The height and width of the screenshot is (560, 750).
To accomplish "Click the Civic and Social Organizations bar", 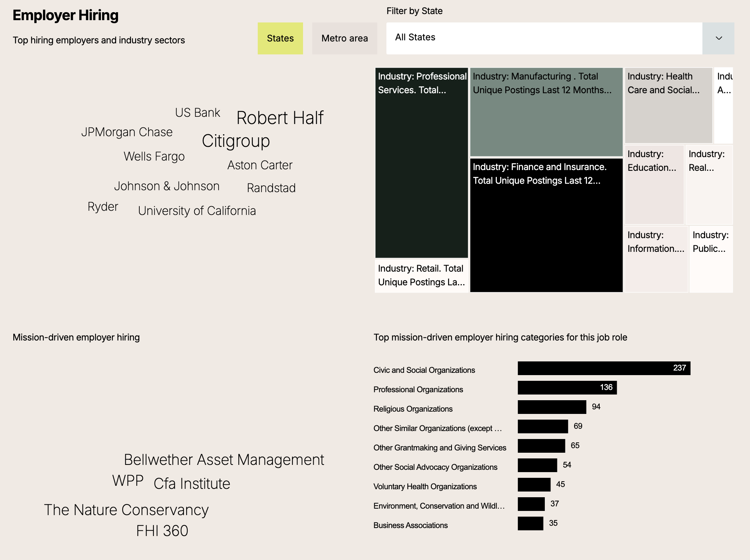I will coord(603,368).
